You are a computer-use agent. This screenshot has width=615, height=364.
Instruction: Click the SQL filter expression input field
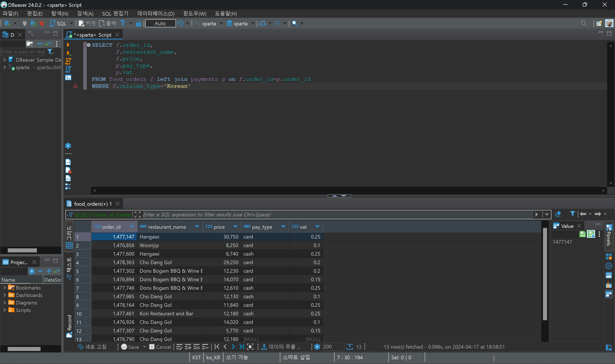tap(336, 215)
